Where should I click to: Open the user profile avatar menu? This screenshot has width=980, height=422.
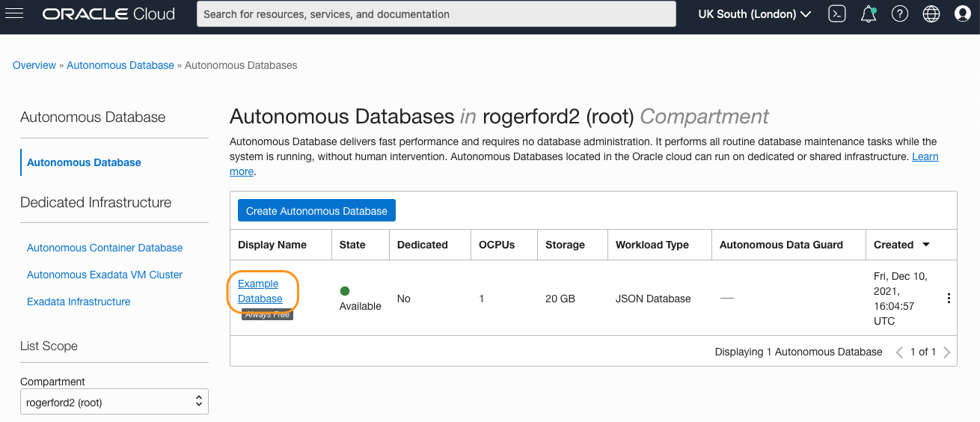point(963,13)
